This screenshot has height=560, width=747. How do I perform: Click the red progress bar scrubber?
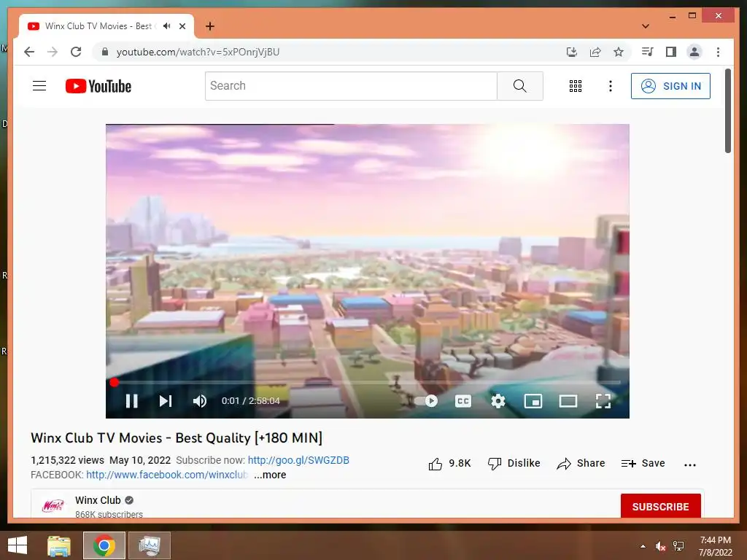coord(114,382)
